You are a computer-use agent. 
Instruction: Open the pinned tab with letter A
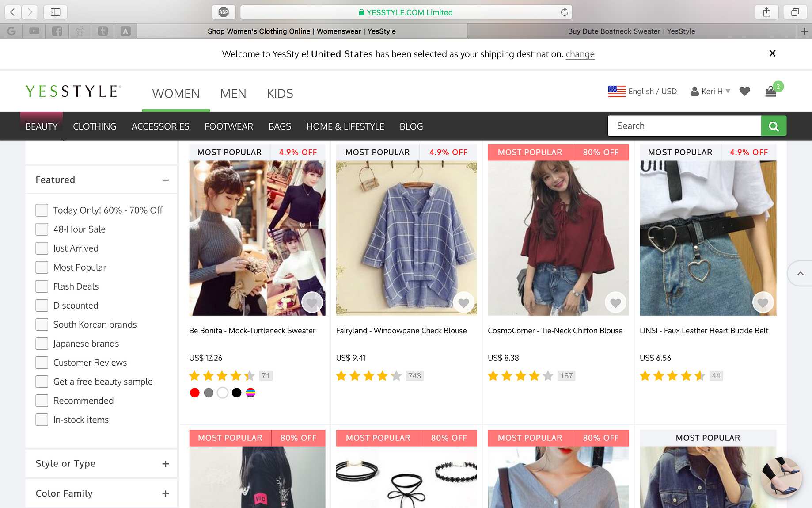tap(125, 31)
